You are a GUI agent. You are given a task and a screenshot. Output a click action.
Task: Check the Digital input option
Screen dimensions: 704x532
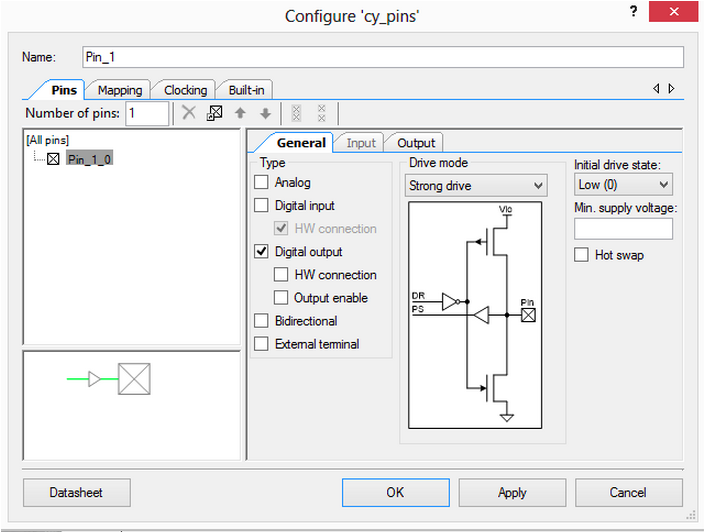(x=262, y=206)
